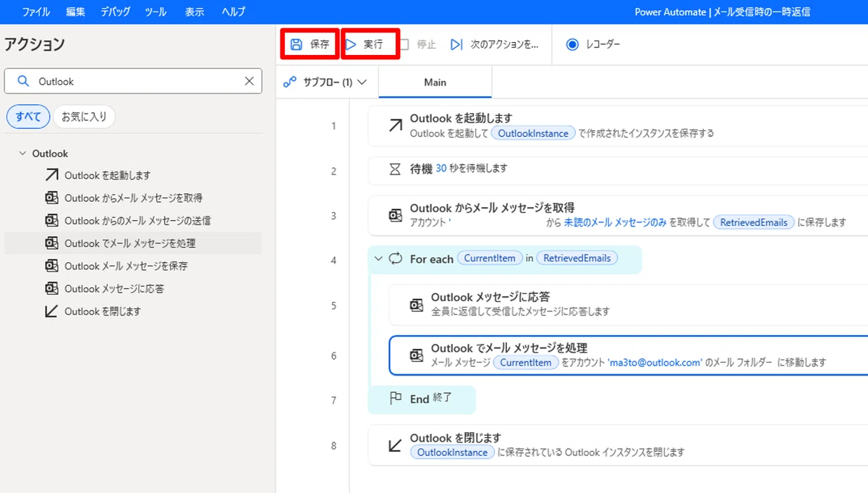This screenshot has width=868, height=493.
Task: Select 'Outlook からメール メッセージを取得' in action list
Action: tap(133, 198)
